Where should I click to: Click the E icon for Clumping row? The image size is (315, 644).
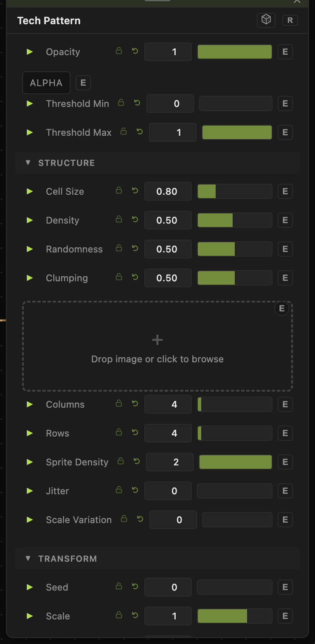pyautogui.click(x=285, y=278)
